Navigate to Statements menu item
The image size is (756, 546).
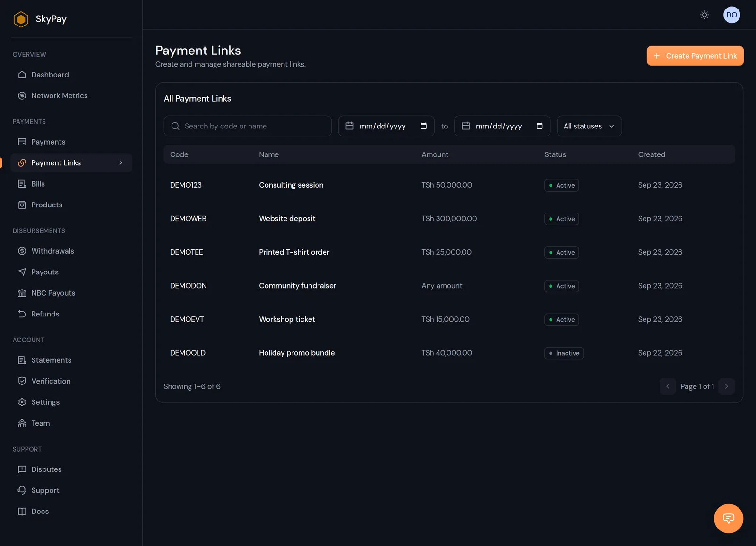(71, 360)
